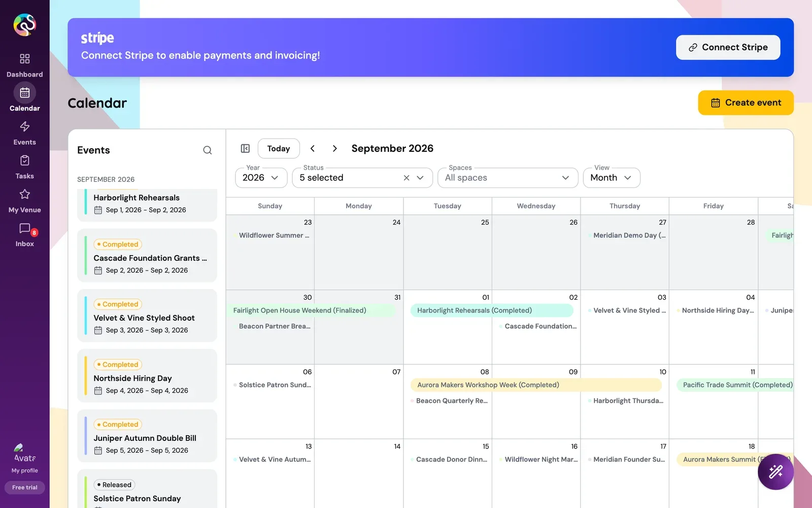This screenshot has width=812, height=508.
Task: Open the Dashboard sidebar item
Action: 24,66
